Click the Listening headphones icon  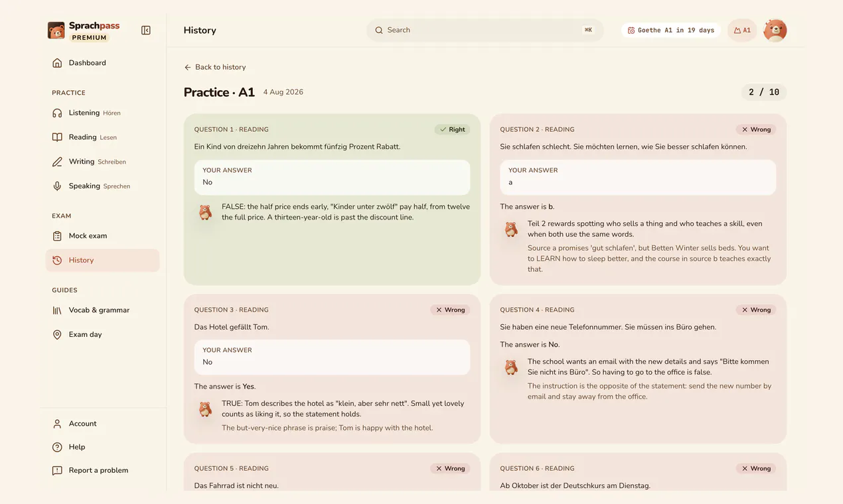tap(57, 113)
